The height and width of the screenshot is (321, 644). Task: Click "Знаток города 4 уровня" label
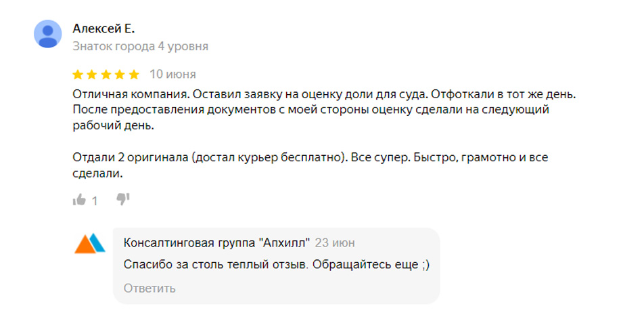click(x=140, y=46)
